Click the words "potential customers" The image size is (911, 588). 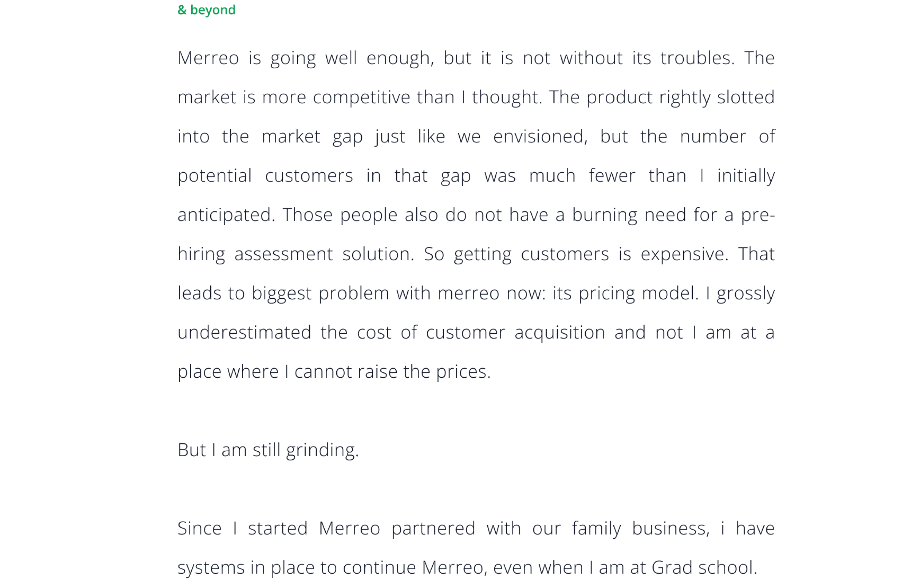pyautogui.click(x=265, y=176)
